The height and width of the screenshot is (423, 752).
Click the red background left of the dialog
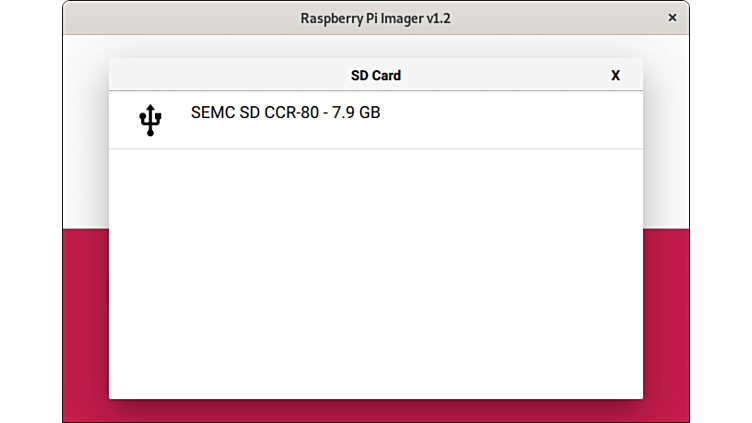pos(86,320)
